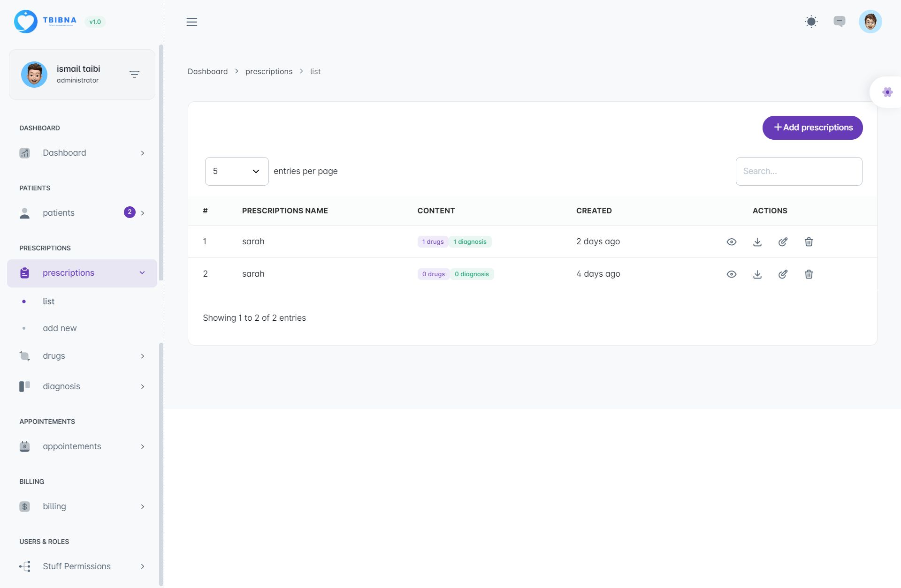Edit the second sarah prescription

click(x=783, y=274)
